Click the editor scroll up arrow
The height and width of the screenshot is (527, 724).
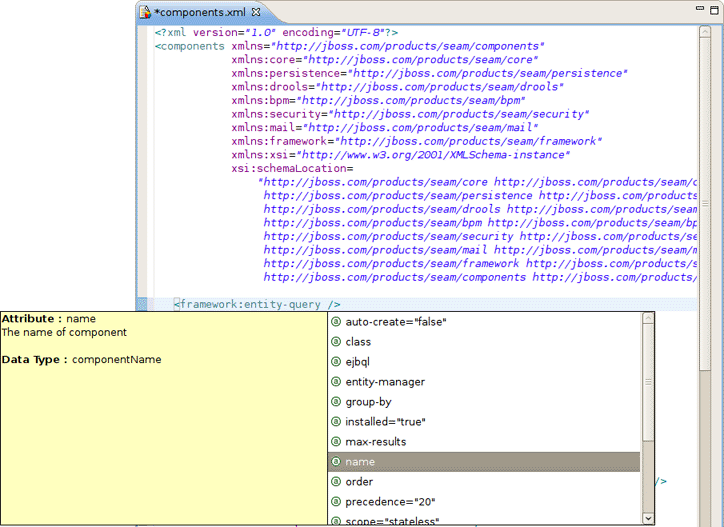click(705, 31)
